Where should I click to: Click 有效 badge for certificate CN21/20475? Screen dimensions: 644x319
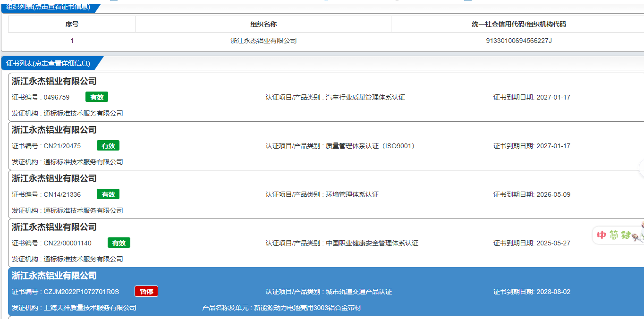pos(108,146)
